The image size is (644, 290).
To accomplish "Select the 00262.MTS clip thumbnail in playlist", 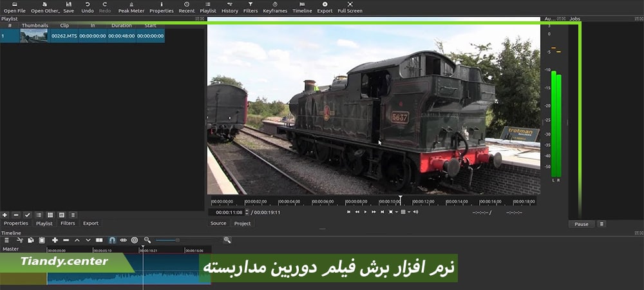I will coord(34,35).
